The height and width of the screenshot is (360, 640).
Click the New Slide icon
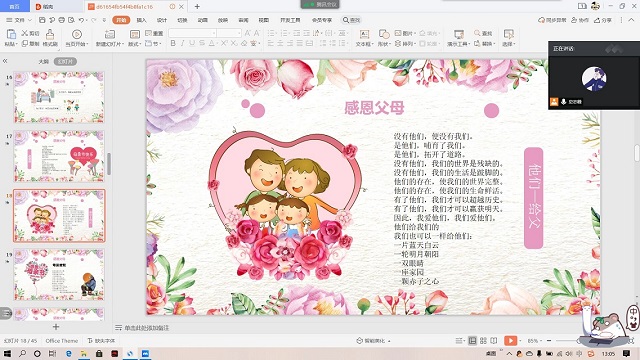tap(109, 34)
